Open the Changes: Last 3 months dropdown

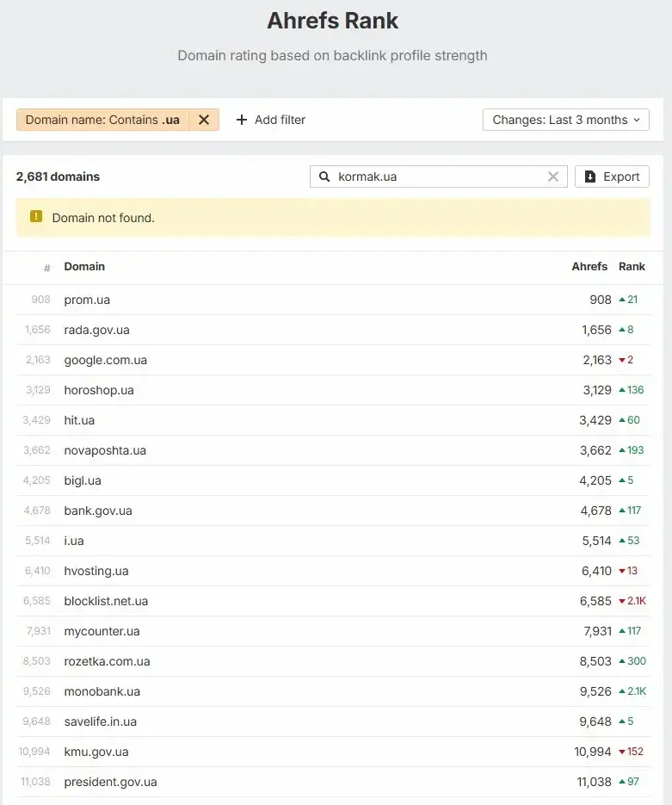click(565, 120)
